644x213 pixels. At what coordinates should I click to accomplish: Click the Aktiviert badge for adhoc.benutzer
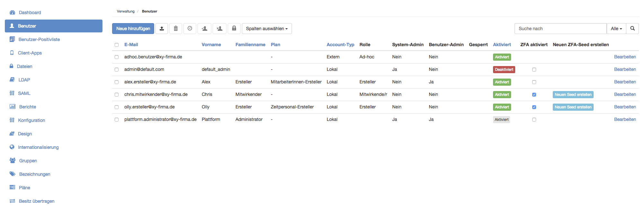click(502, 57)
